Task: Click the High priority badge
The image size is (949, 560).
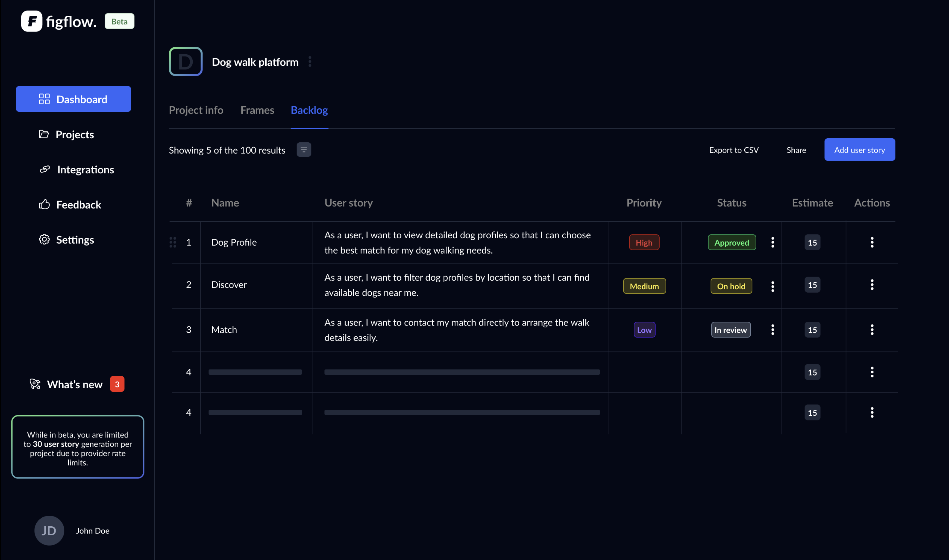Action: 644,243
